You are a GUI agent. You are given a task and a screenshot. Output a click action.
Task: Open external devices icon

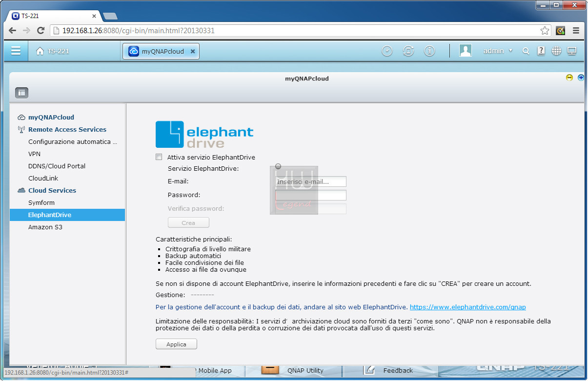408,51
